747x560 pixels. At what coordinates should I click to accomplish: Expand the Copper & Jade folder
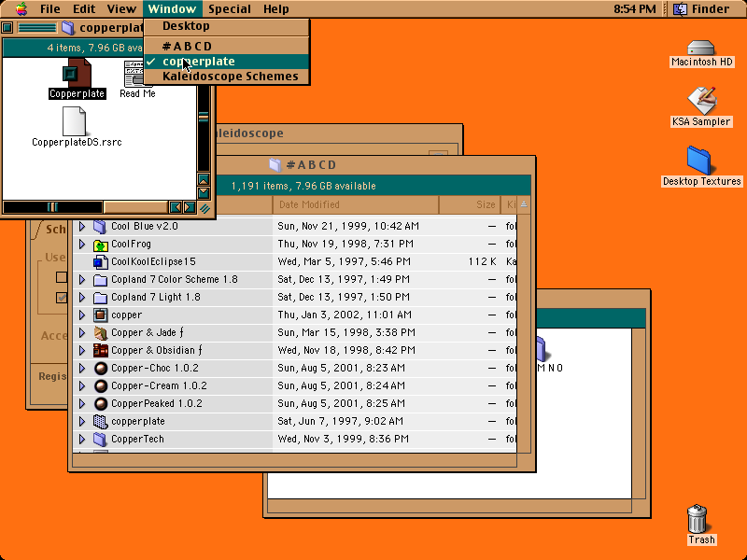[82, 333]
